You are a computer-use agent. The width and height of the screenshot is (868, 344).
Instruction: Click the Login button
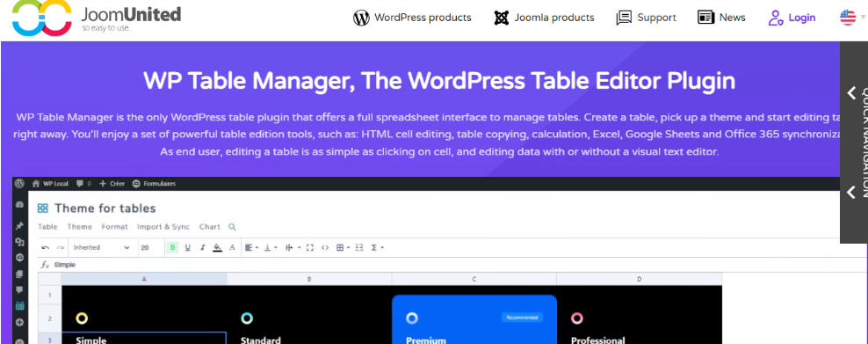792,18
